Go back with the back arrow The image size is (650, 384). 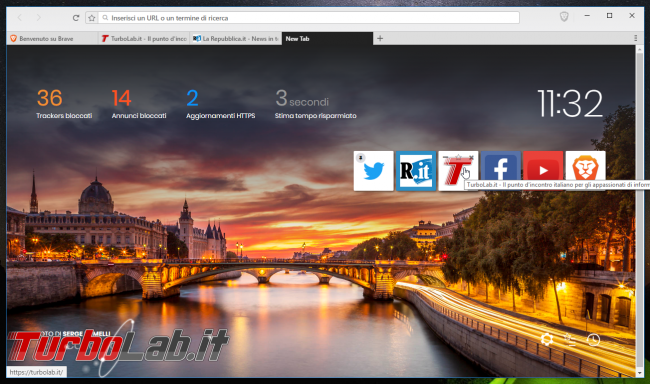point(19,18)
